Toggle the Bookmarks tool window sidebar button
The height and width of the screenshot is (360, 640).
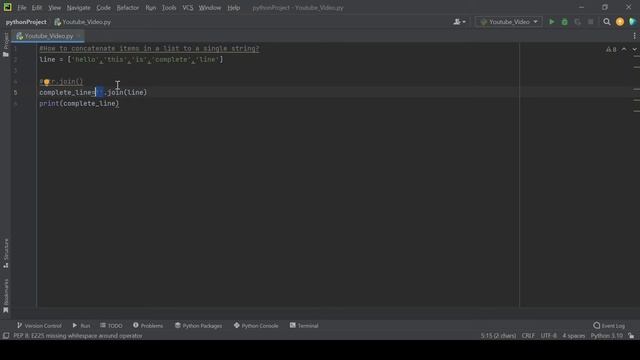(x=6, y=296)
